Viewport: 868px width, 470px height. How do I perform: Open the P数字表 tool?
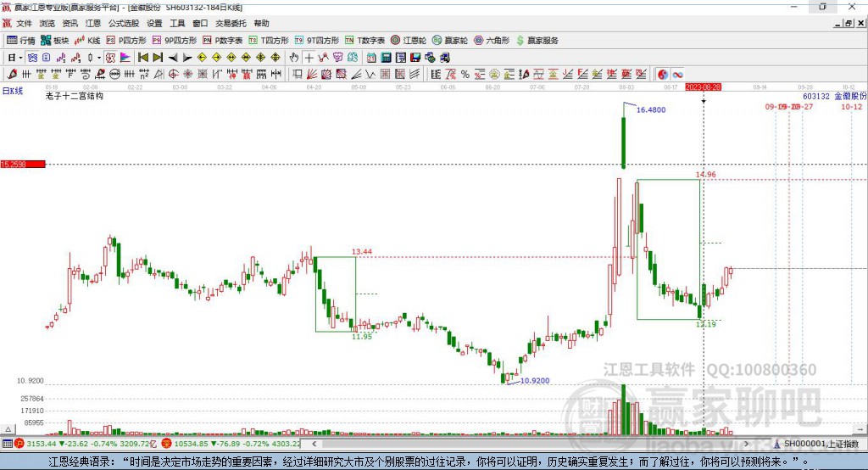click(x=223, y=41)
